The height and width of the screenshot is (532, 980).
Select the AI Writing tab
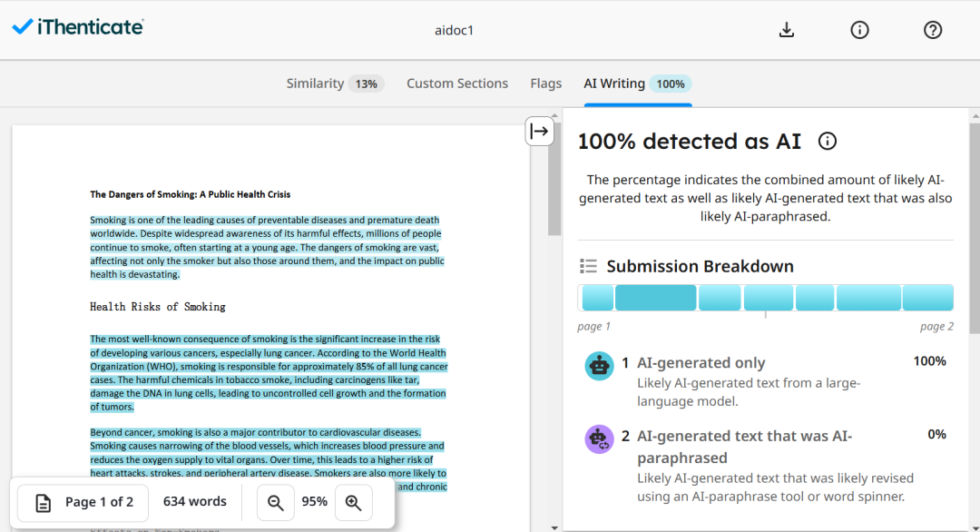tap(638, 84)
